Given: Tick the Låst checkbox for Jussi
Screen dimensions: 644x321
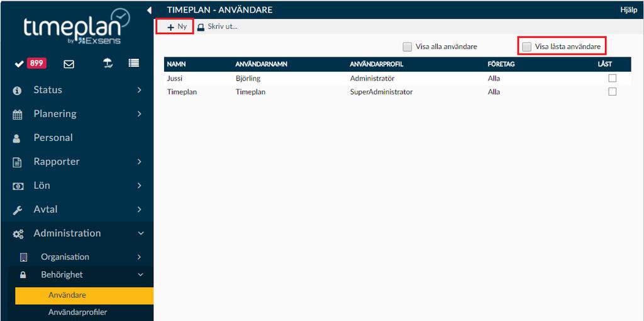Looking at the screenshot, I should tap(613, 78).
